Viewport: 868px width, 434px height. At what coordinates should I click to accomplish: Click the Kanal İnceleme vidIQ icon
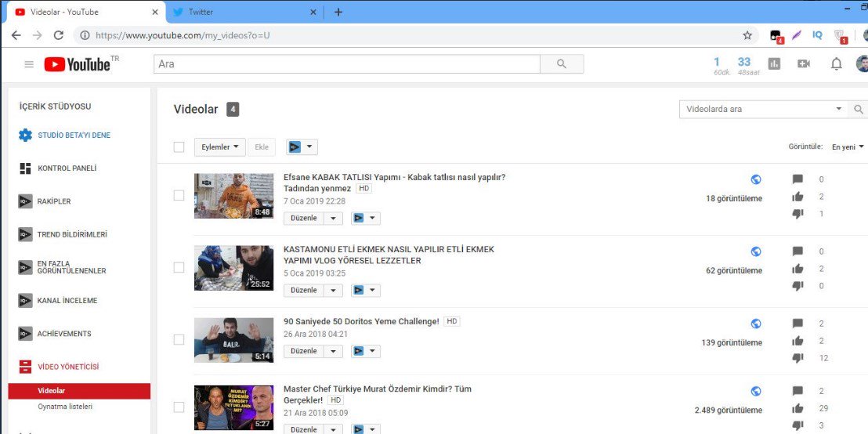click(x=26, y=301)
